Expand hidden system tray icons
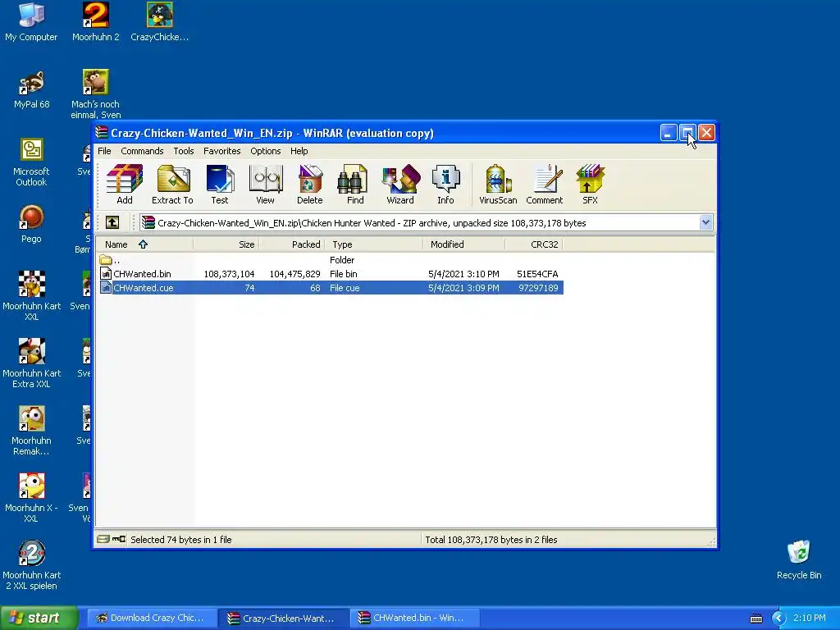This screenshot has height=630, width=840. click(778, 619)
